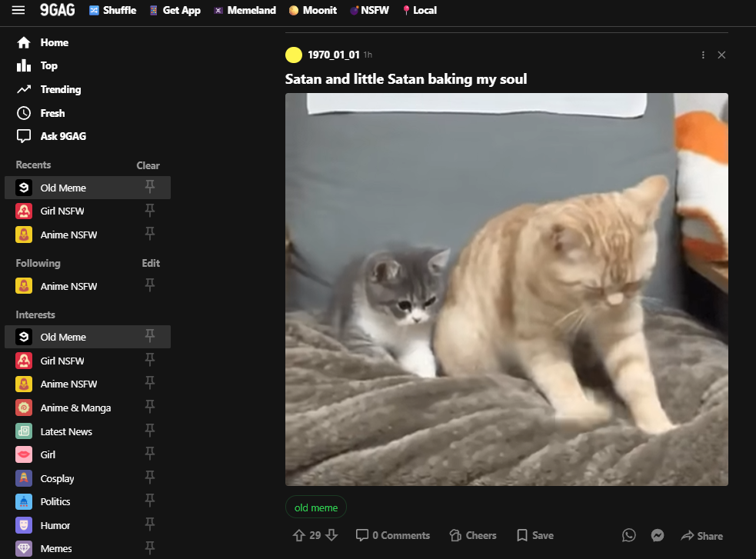Image resolution: width=756 pixels, height=559 pixels.
Task: Downvote the Satan cats post
Action: (331, 535)
